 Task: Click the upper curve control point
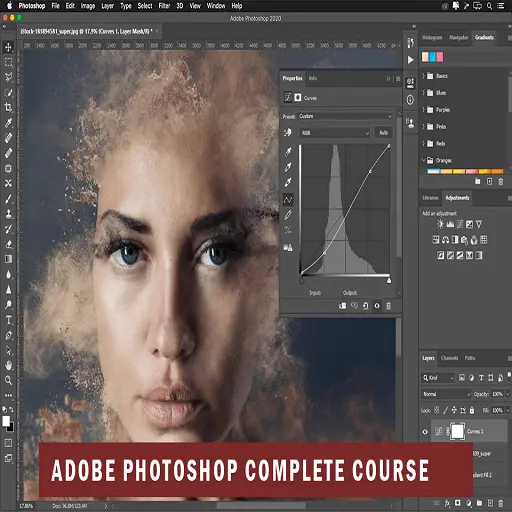370,172
